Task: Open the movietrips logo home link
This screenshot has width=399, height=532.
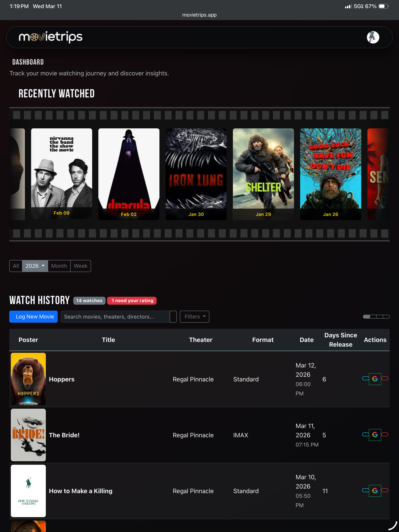Action: (x=50, y=37)
